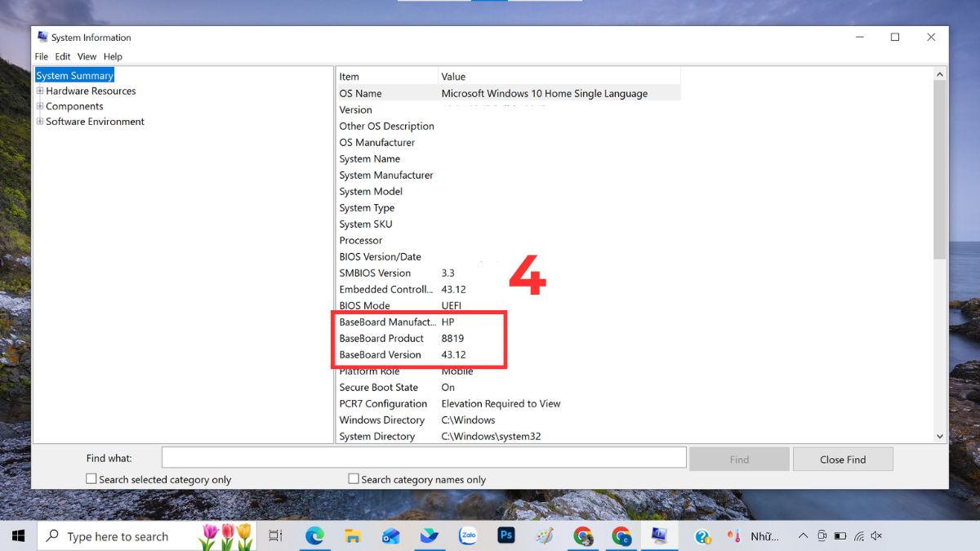This screenshot has width=980, height=551.
Task: Select System Summary in the tree
Action: [74, 75]
